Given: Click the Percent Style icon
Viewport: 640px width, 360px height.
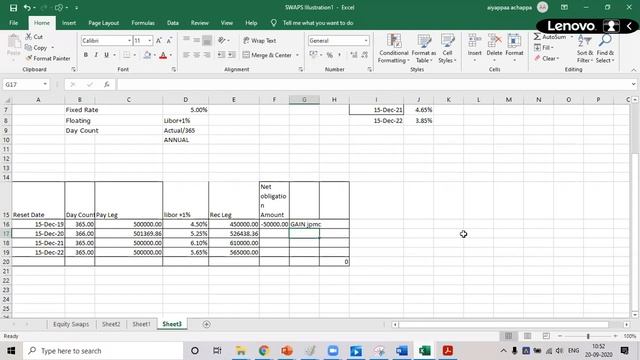Looking at the screenshot, I should coord(329,55).
